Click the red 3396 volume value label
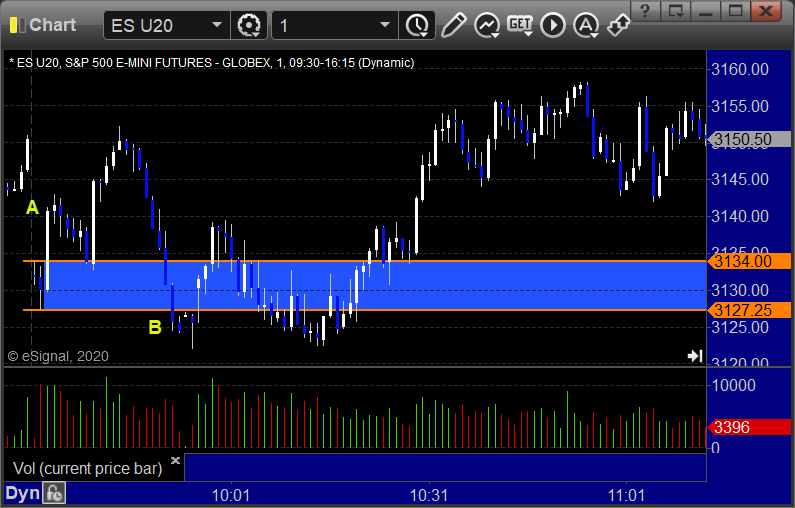 point(749,427)
